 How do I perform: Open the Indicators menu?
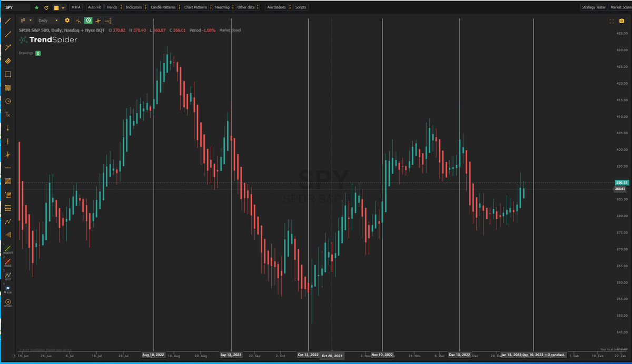tap(134, 7)
